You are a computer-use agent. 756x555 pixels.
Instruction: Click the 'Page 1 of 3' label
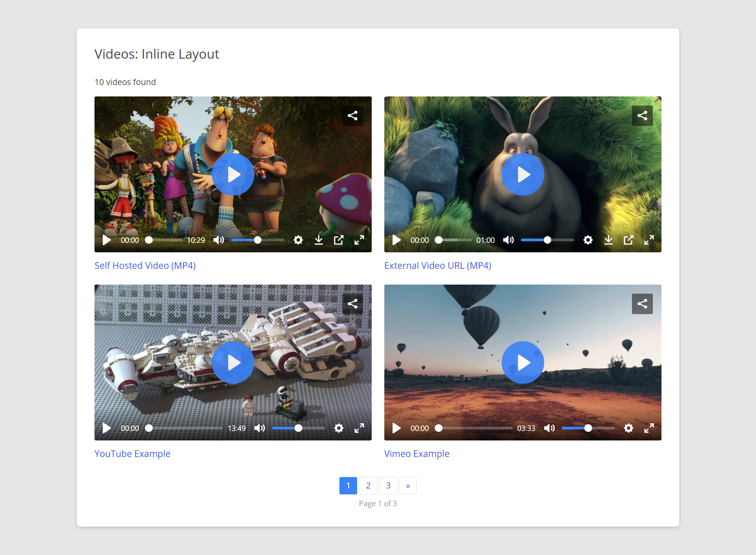click(x=378, y=503)
